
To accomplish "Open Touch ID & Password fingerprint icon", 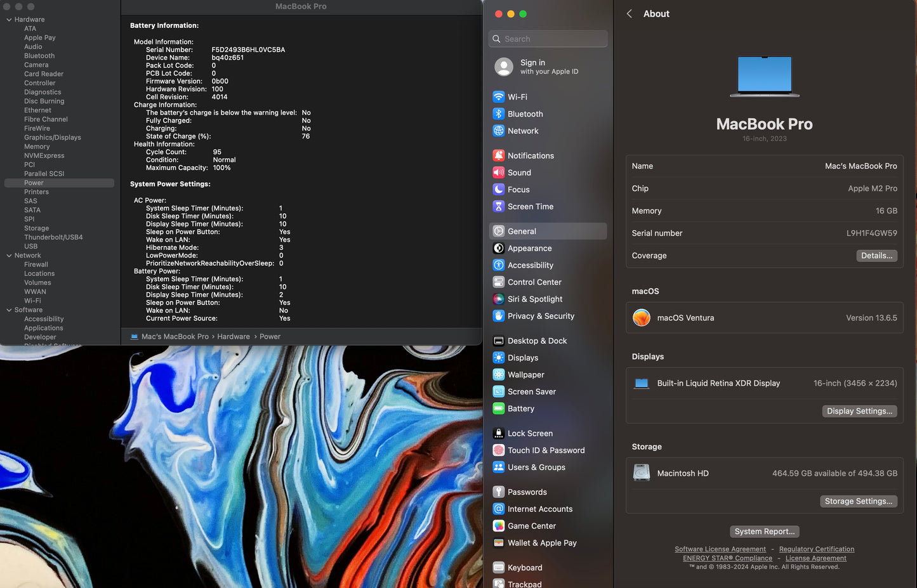I will click(x=499, y=450).
